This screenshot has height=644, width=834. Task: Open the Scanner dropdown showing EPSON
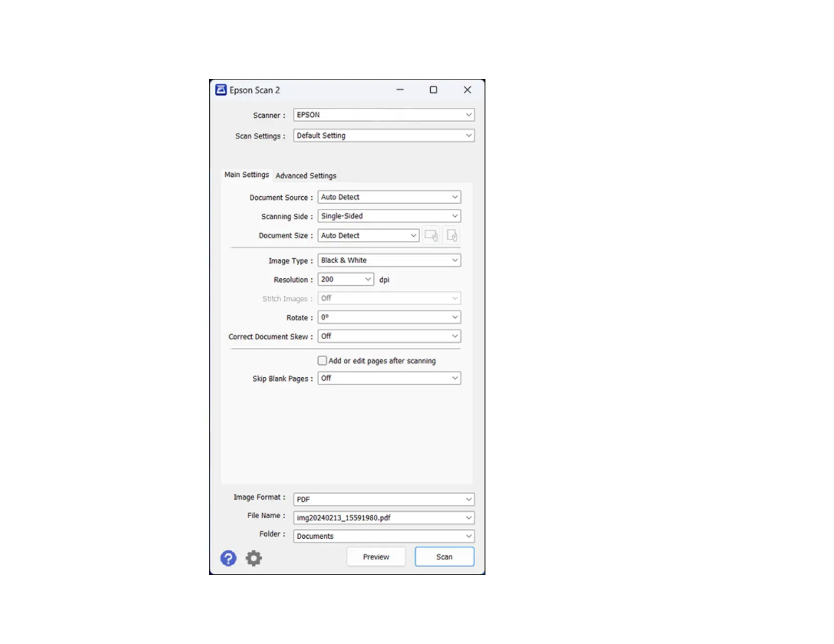pyautogui.click(x=384, y=115)
